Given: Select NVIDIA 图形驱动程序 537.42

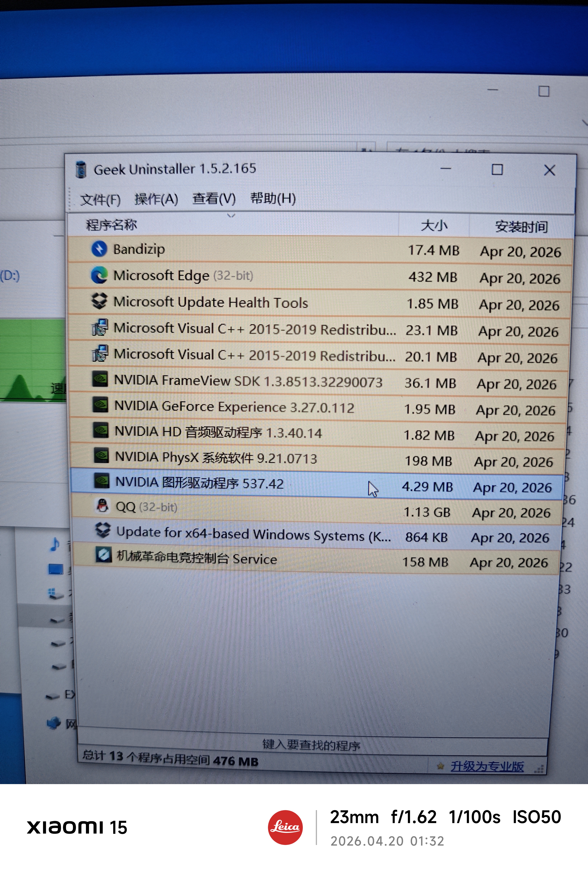Looking at the screenshot, I should point(199,483).
